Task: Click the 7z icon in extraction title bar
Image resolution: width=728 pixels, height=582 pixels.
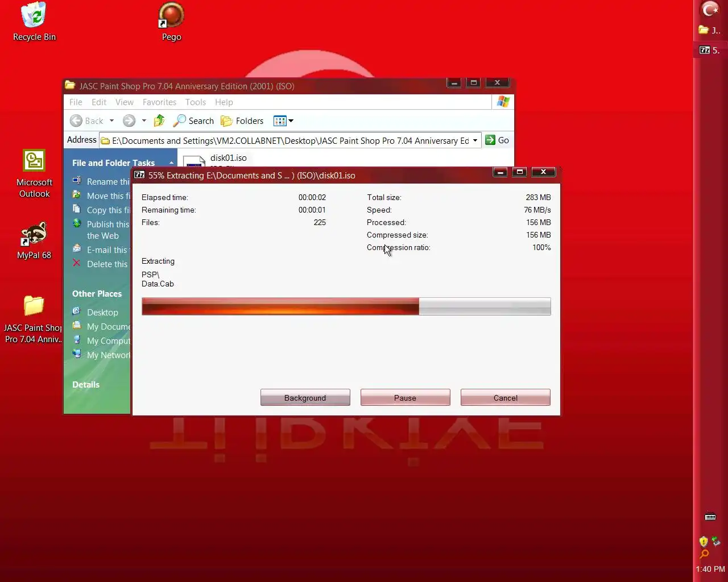Action: [139, 175]
